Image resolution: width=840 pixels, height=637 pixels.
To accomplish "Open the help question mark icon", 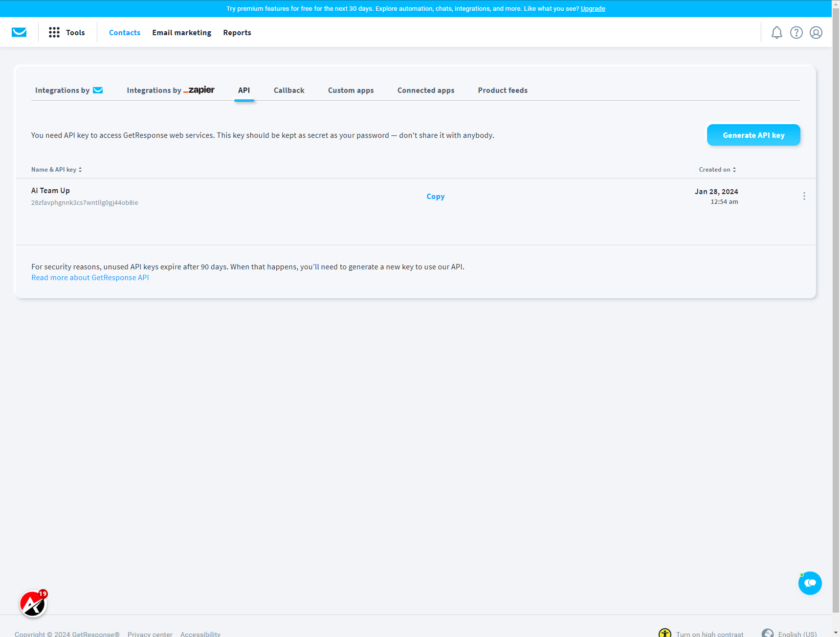I will tap(796, 32).
